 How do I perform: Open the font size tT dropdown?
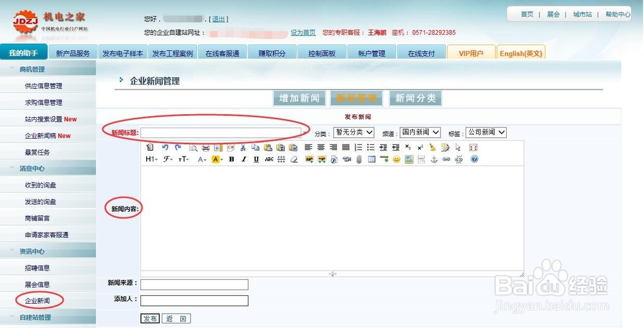[x=184, y=159]
